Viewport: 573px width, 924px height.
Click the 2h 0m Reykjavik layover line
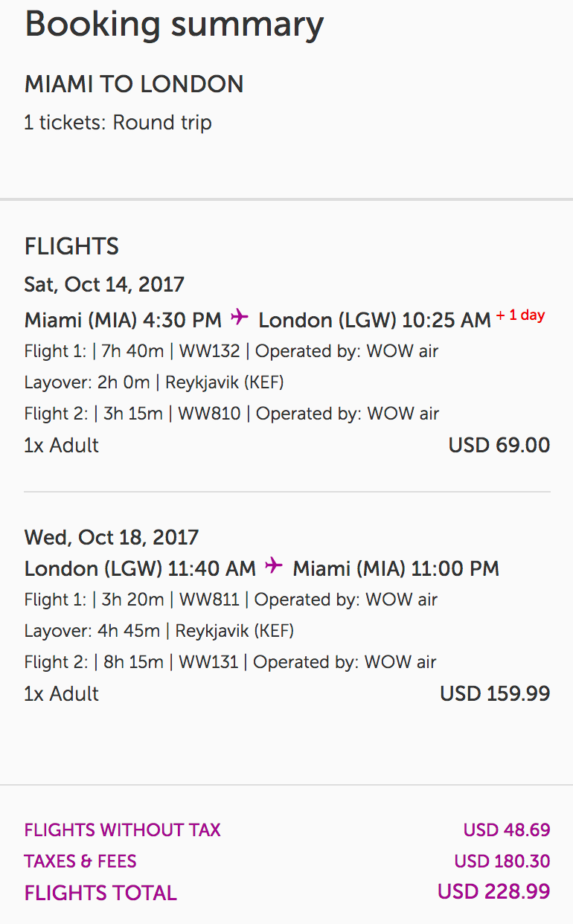pyautogui.click(x=154, y=382)
